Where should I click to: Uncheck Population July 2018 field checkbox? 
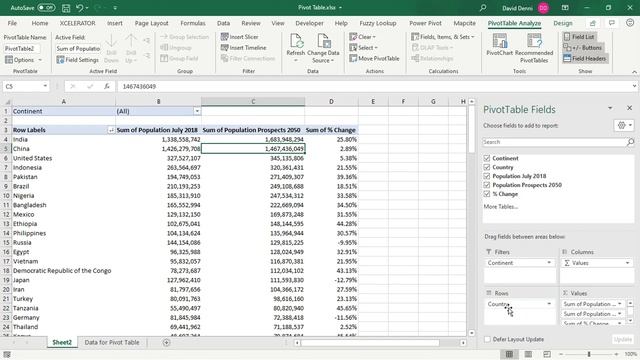coord(487,176)
